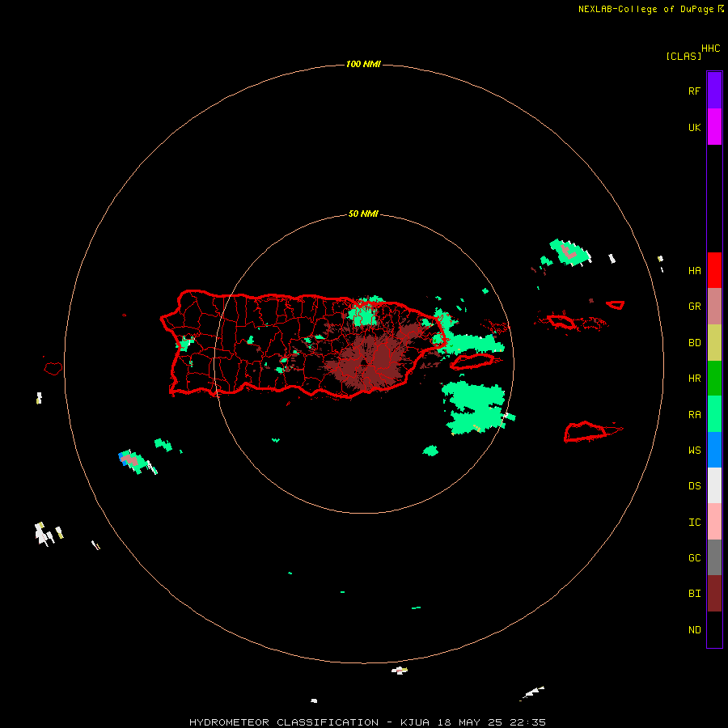Click the UK magenta legend swatch
Viewport: 728px width, 728px height.
point(714,127)
